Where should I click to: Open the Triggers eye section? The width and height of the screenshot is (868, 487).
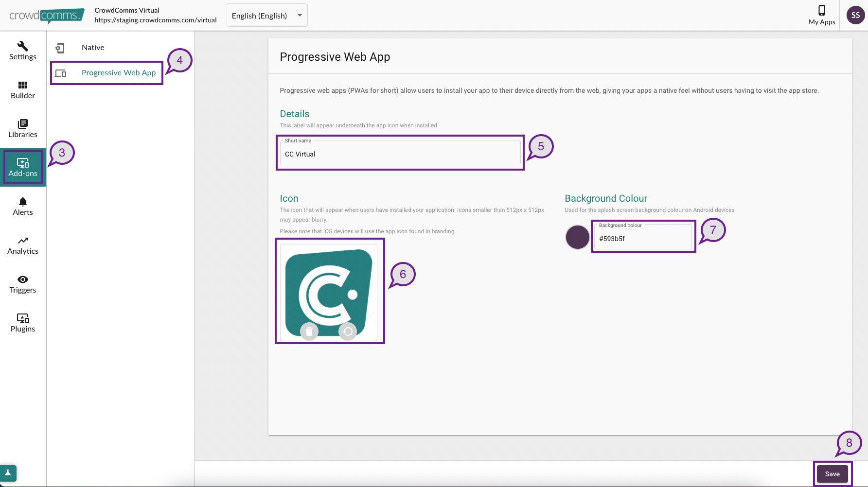pyautogui.click(x=23, y=284)
